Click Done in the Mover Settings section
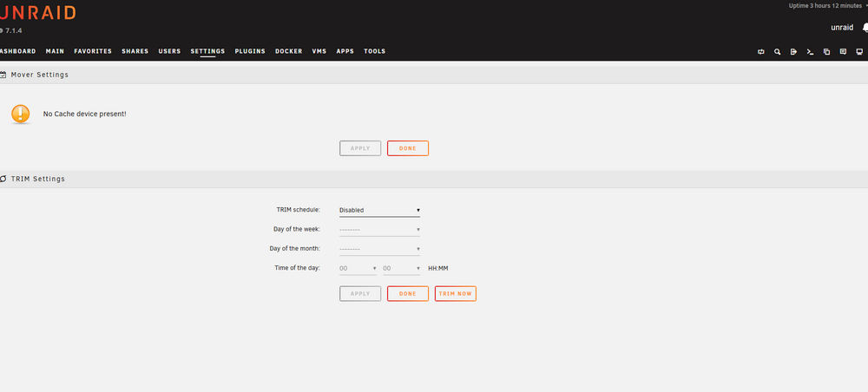 click(408, 148)
